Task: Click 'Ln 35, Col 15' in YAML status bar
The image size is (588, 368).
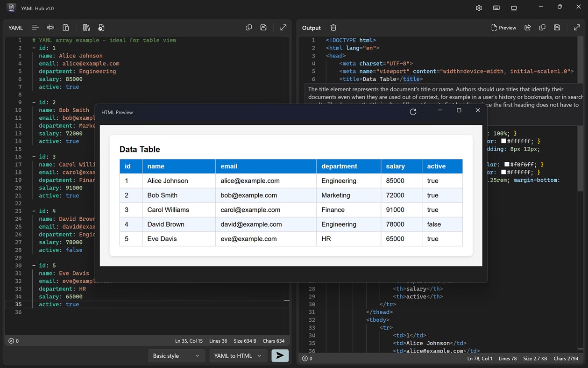Action: tap(189, 341)
